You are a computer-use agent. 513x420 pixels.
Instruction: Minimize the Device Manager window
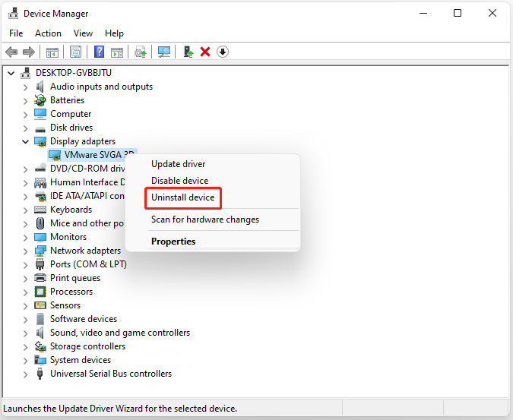coord(423,14)
